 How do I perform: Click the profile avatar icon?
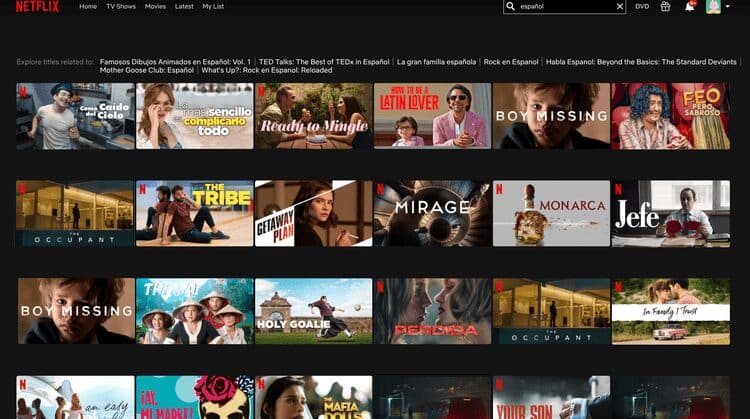point(713,7)
